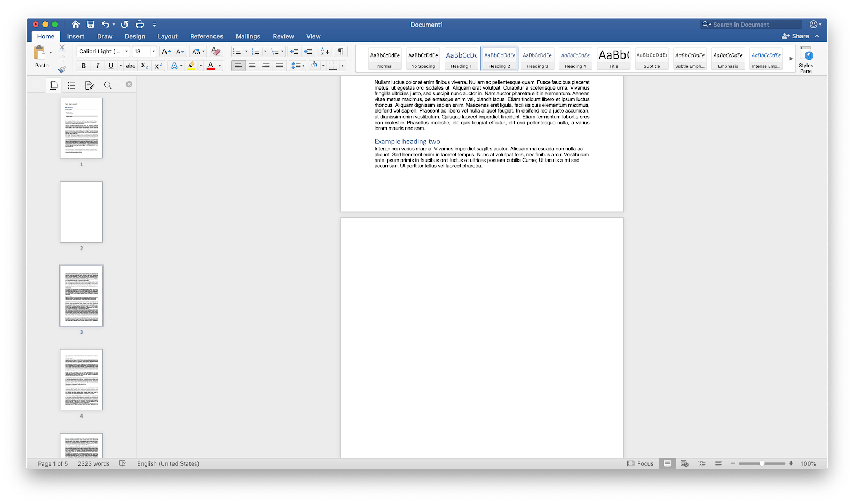854x504 pixels.
Task: Toggle italic formatting
Action: (x=97, y=66)
